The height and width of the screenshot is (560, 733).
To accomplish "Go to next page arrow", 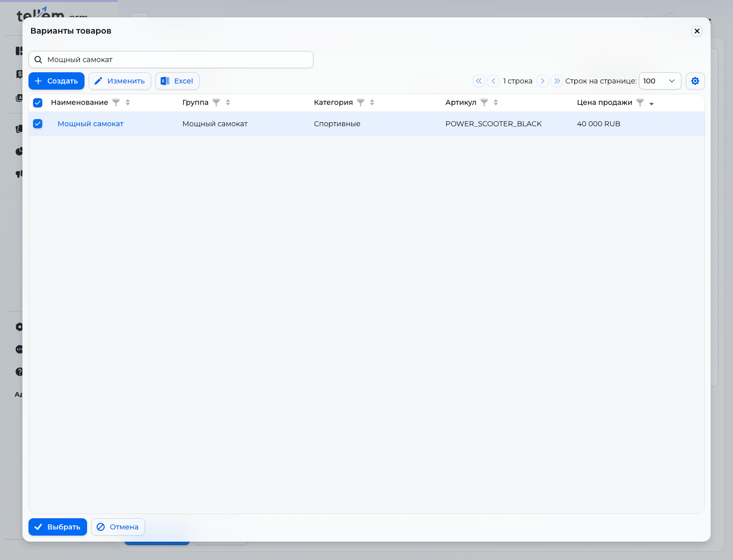I will [543, 81].
